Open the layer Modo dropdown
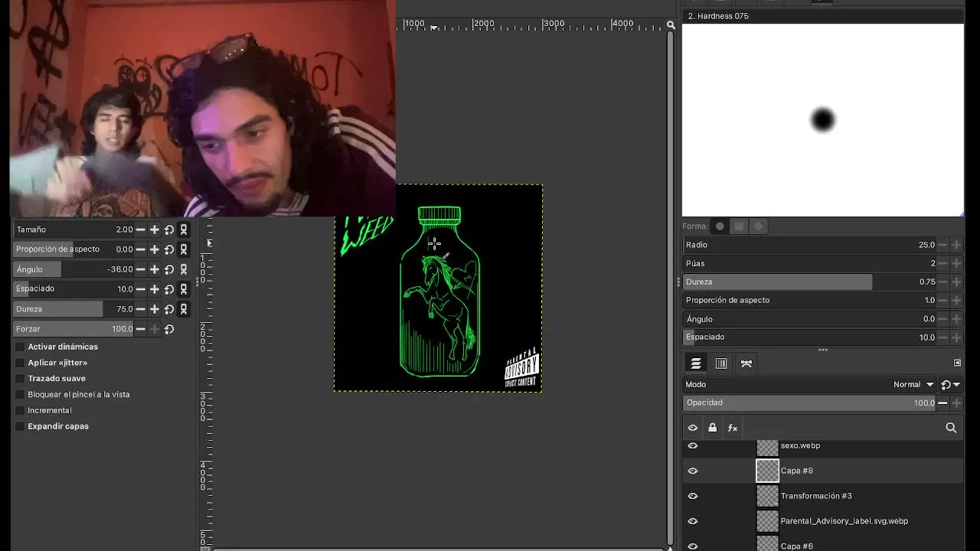The width and height of the screenshot is (980, 551). click(810, 385)
